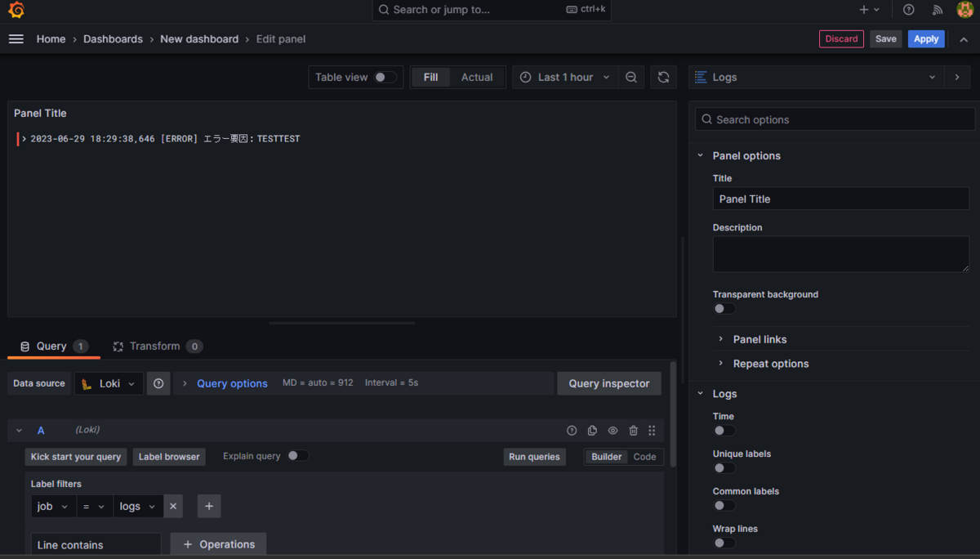Image resolution: width=980 pixels, height=559 pixels.
Task: Click the Discard button
Action: click(841, 39)
